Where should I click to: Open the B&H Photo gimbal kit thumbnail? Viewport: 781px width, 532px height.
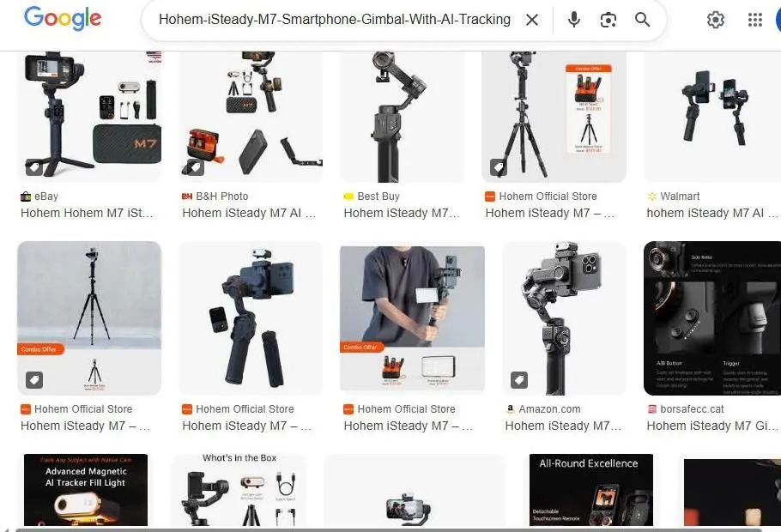click(x=251, y=117)
